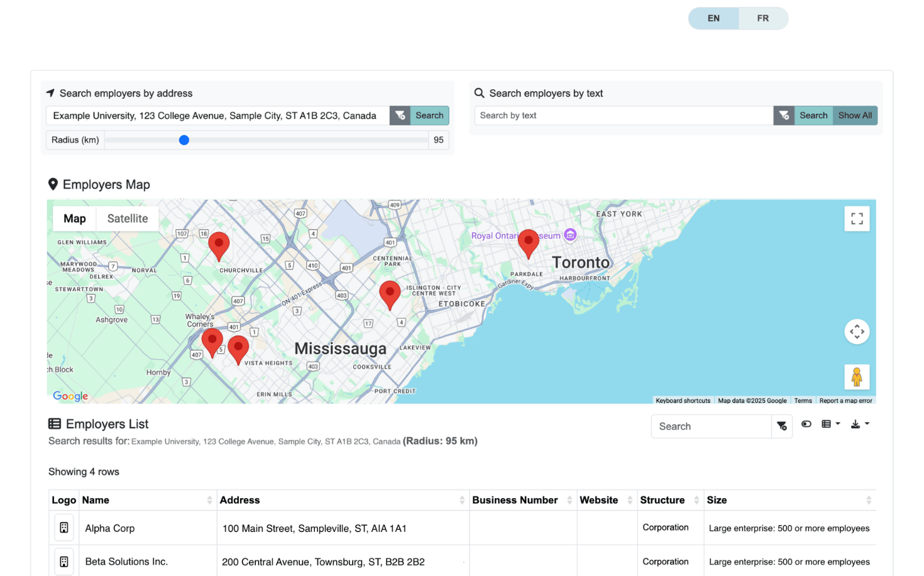Sort table by Name column
Image resolution: width=924 pixels, height=576 pixels.
click(148, 500)
